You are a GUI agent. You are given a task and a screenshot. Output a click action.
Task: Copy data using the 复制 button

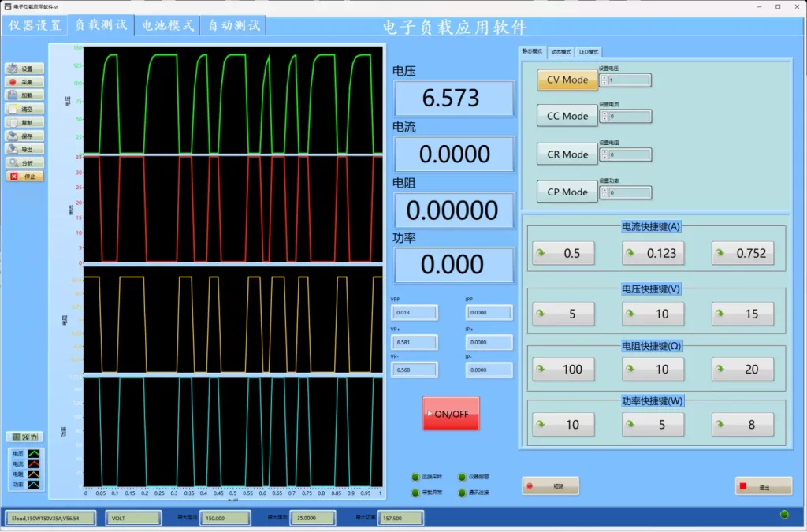pos(24,122)
